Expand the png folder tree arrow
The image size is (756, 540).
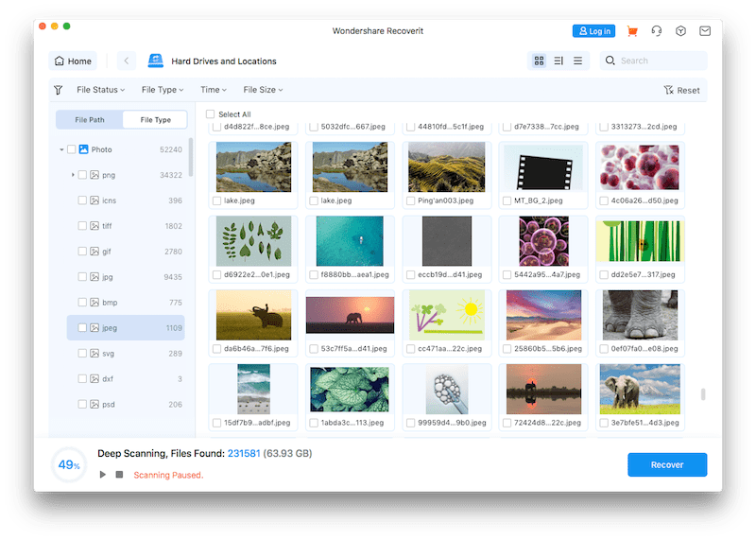coord(73,175)
